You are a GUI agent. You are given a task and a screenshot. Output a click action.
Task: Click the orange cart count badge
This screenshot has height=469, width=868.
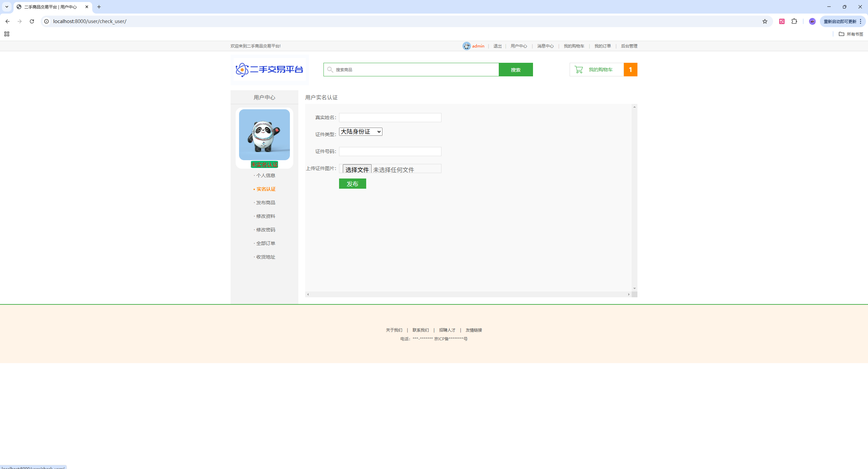coord(631,70)
